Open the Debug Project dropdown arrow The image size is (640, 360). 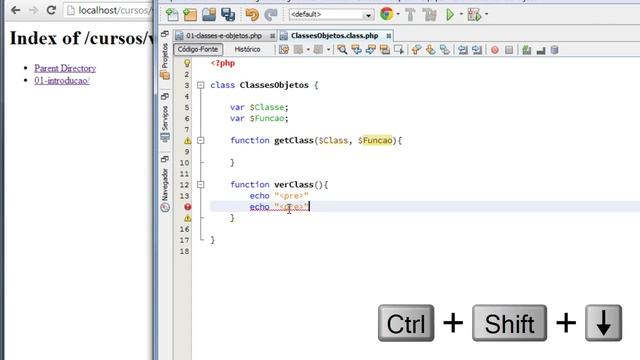coord(486,15)
